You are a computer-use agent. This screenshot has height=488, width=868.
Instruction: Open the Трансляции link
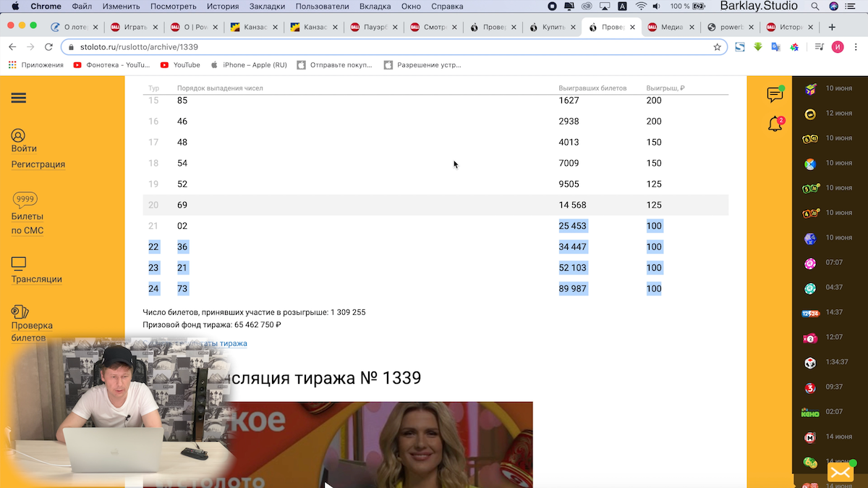point(36,279)
